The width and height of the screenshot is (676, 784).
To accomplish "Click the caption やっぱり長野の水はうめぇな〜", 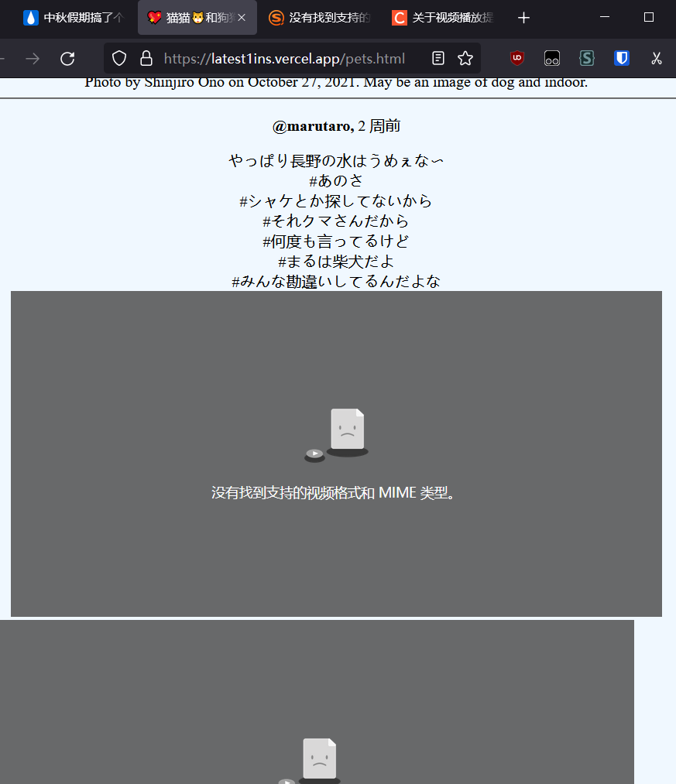I will [336, 160].
